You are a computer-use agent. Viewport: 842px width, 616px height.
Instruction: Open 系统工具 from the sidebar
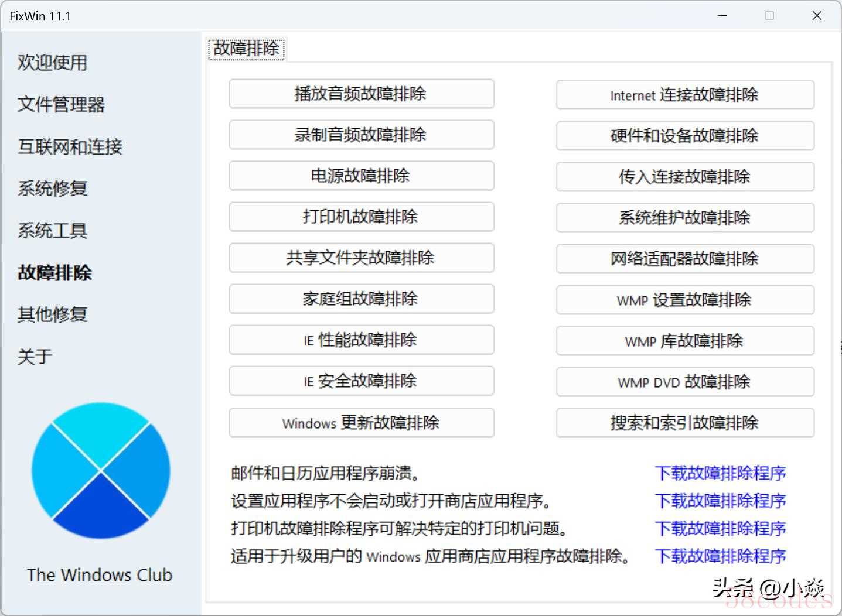(x=52, y=231)
